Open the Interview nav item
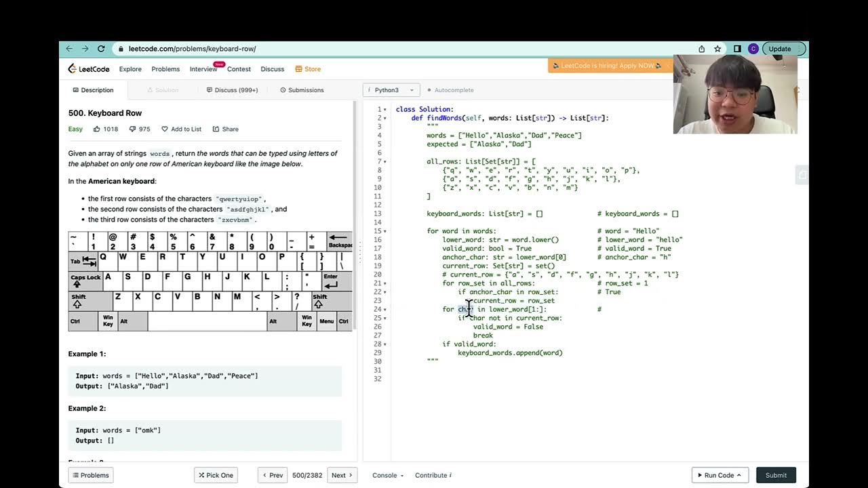Image resolution: width=868 pixels, height=488 pixels. click(203, 69)
